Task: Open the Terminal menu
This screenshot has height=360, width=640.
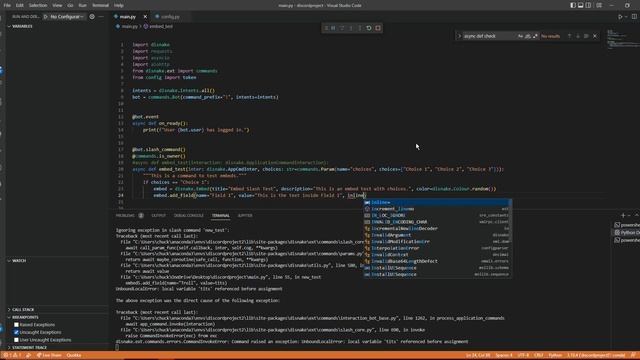Action: tap(100, 5)
